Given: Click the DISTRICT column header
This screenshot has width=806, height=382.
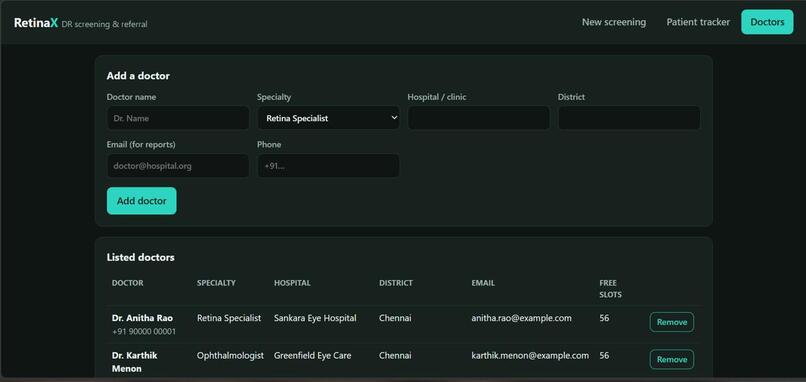Looking at the screenshot, I should coord(396,283).
